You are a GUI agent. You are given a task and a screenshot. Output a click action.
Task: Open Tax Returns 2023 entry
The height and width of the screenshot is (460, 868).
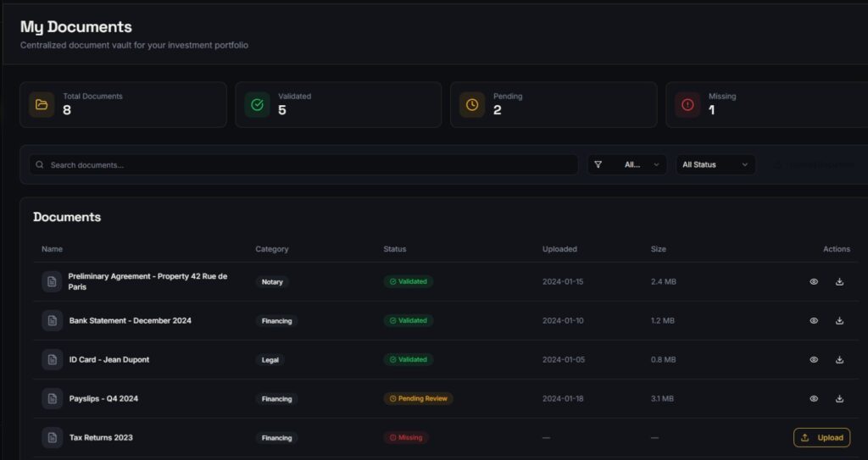coord(101,437)
